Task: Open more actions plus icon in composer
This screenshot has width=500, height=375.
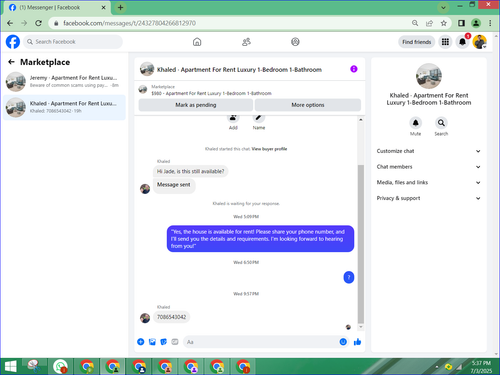Action: 141,342
